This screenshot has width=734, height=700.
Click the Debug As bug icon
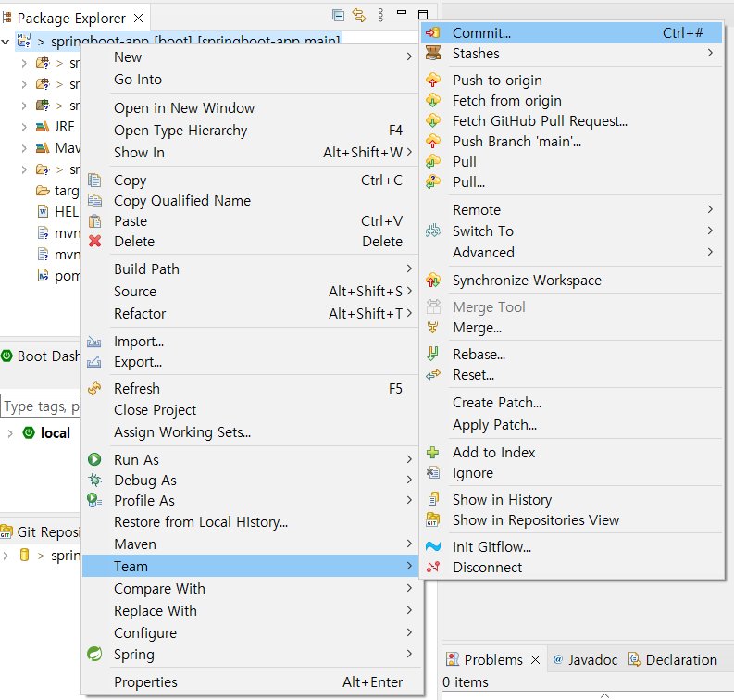(x=94, y=480)
